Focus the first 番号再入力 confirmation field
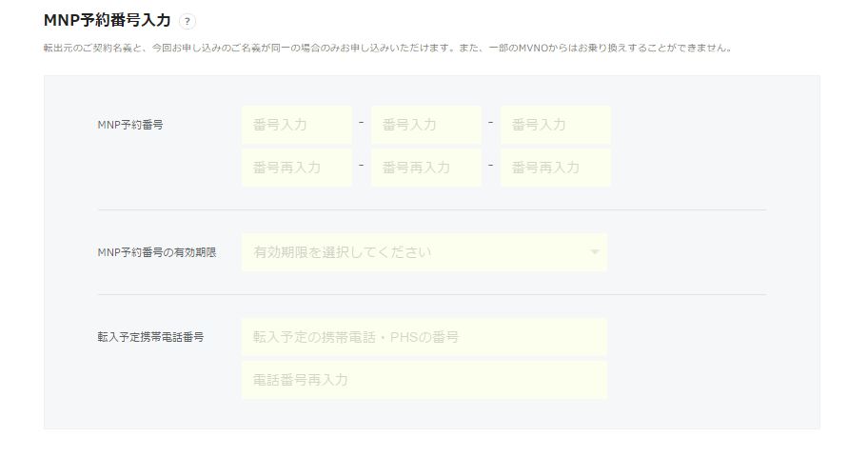 297,168
